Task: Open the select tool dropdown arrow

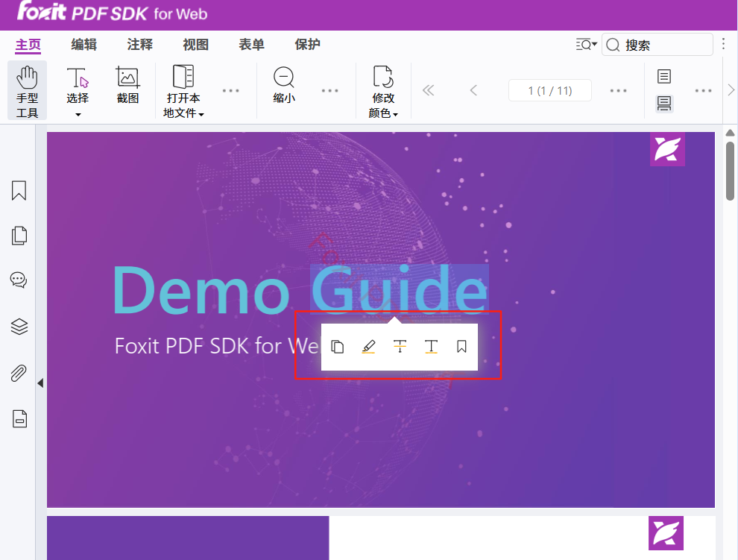Action: 78,114
